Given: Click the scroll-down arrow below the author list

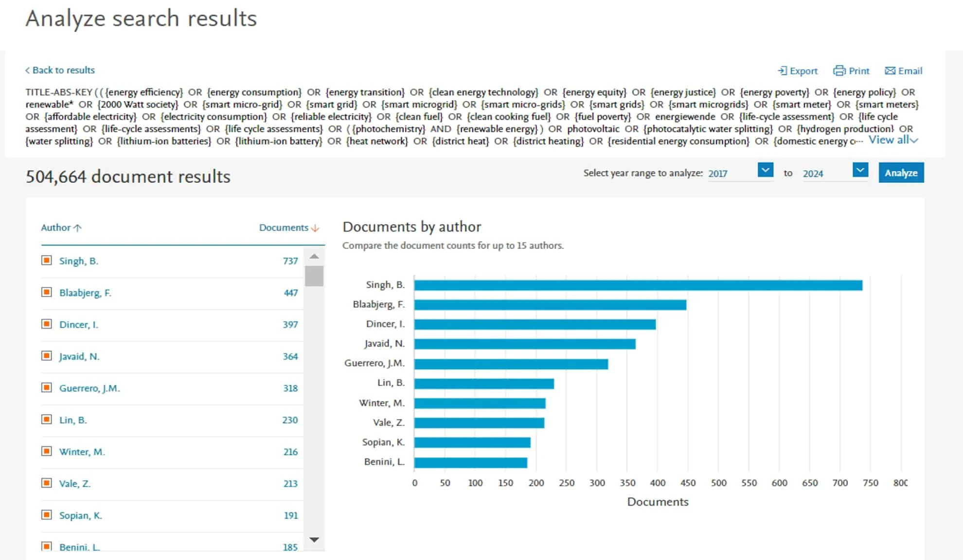Looking at the screenshot, I should tap(314, 540).
